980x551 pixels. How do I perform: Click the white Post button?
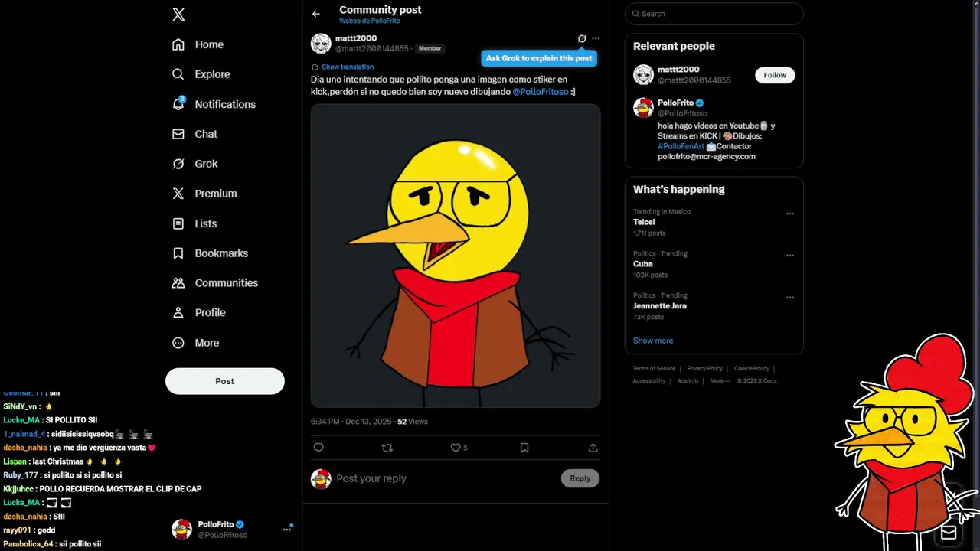click(225, 381)
